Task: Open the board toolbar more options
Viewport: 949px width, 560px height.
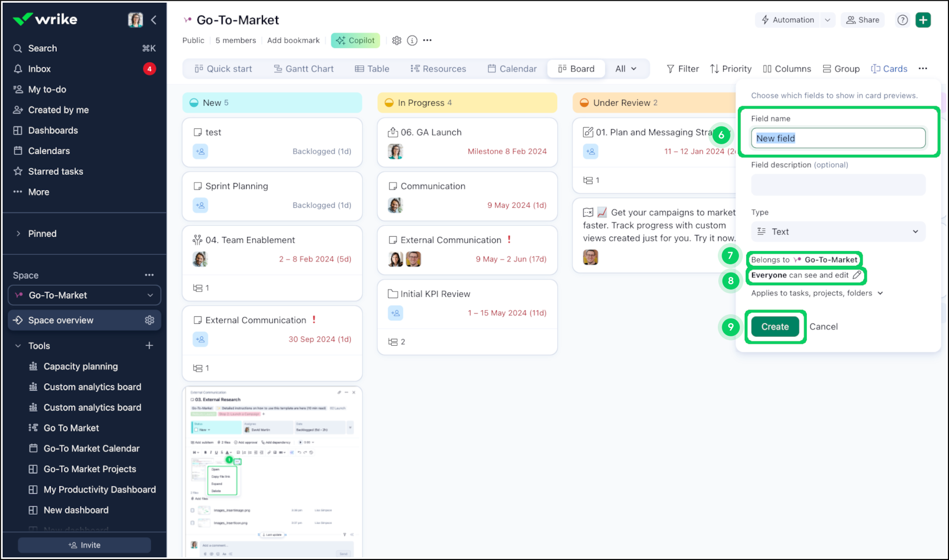Action: [x=923, y=69]
